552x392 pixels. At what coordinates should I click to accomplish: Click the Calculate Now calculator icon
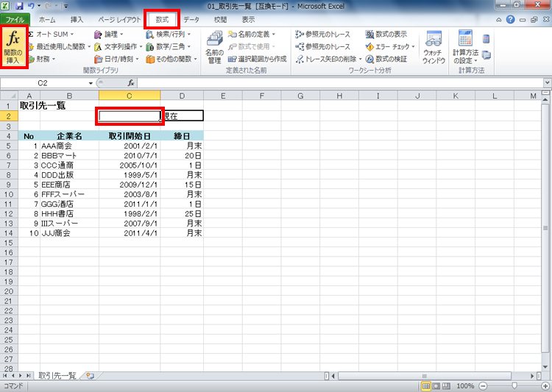486,38
